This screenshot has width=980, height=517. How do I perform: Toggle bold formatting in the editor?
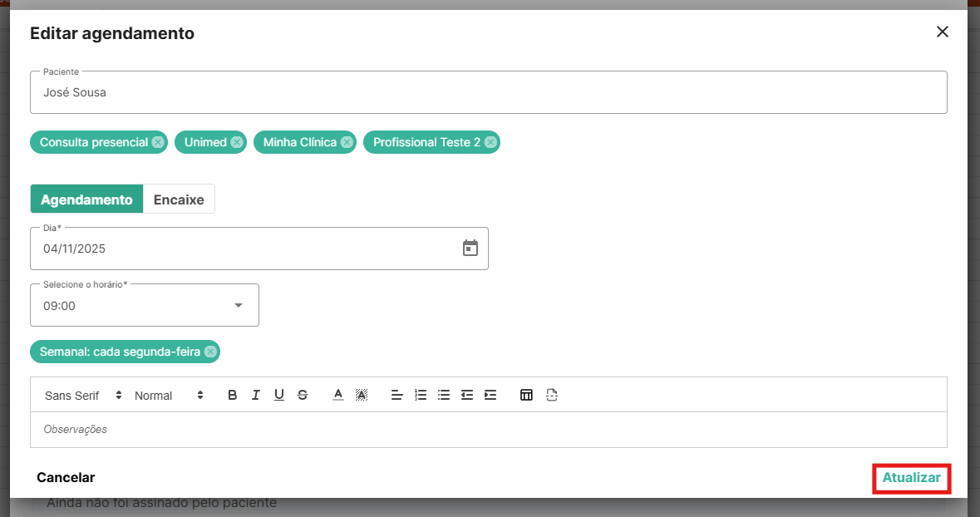[x=233, y=396]
